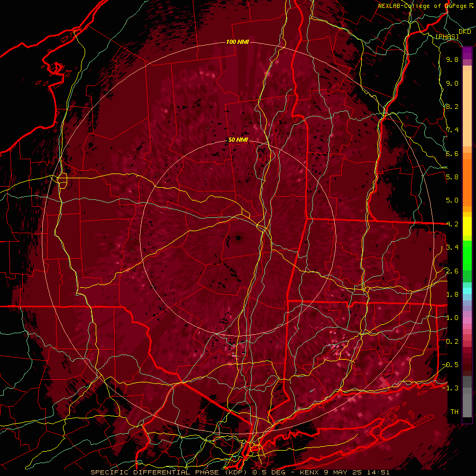Click the 9.0 color scale value
The width and height of the screenshot is (476, 476).
(452, 83)
